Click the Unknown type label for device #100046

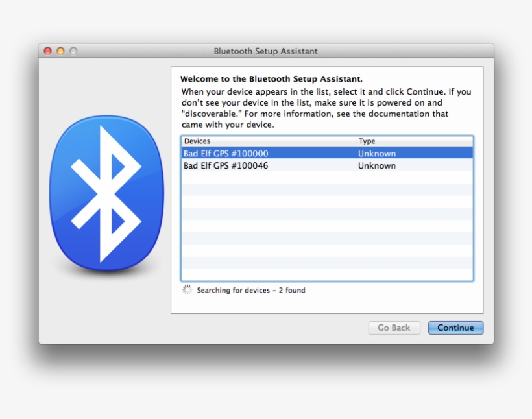(378, 166)
